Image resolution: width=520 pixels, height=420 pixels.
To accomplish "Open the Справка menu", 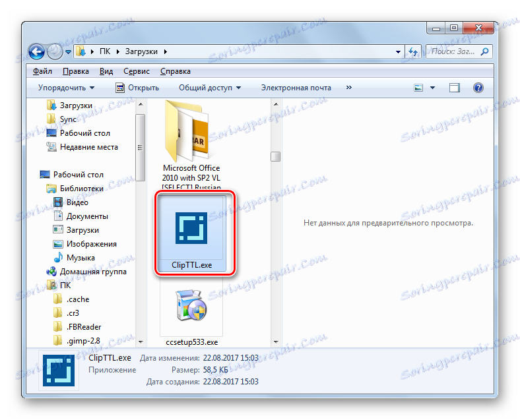I will point(176,71).
